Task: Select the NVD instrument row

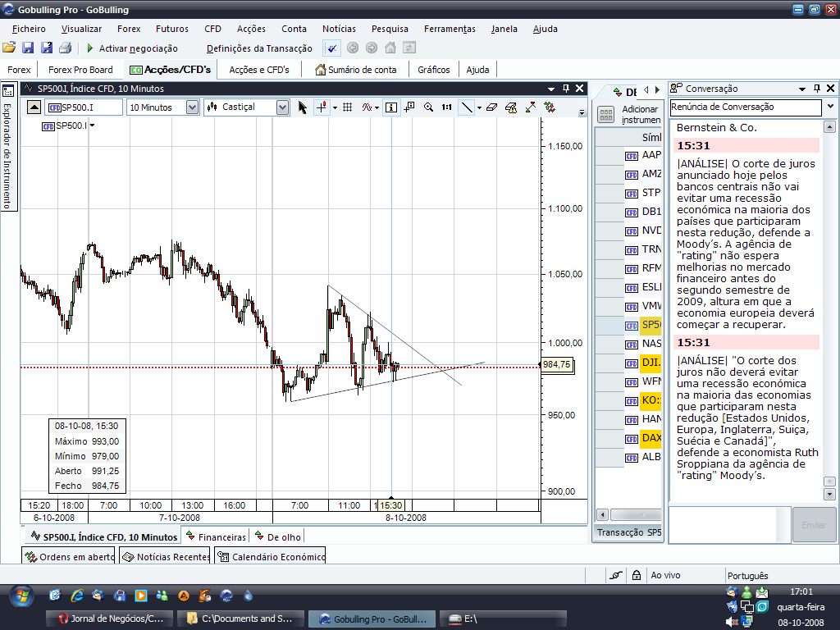Action: pyautogui.click(x=628, y=231)
